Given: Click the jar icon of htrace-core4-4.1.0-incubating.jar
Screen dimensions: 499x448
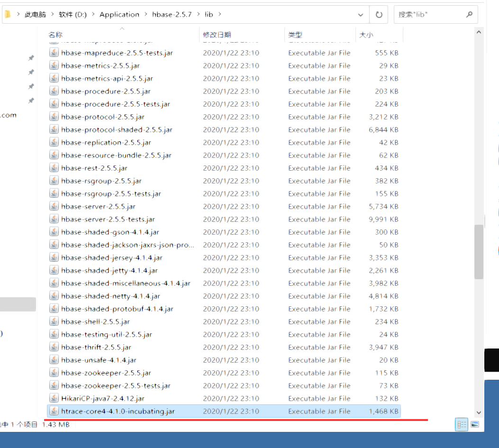Looking at the screenshot, I should click(x=54, y=411).
